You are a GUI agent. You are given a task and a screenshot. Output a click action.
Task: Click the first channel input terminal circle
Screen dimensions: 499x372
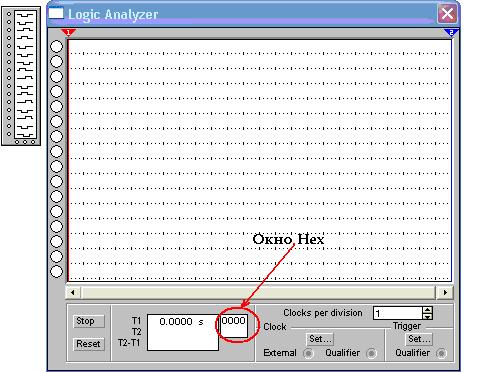(x=56, y=47)
